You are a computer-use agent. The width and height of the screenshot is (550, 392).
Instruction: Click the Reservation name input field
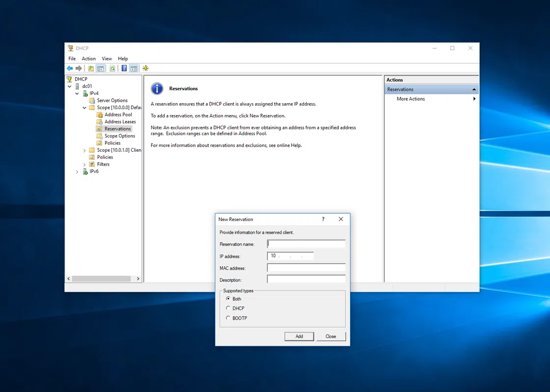tap(306, 244)
